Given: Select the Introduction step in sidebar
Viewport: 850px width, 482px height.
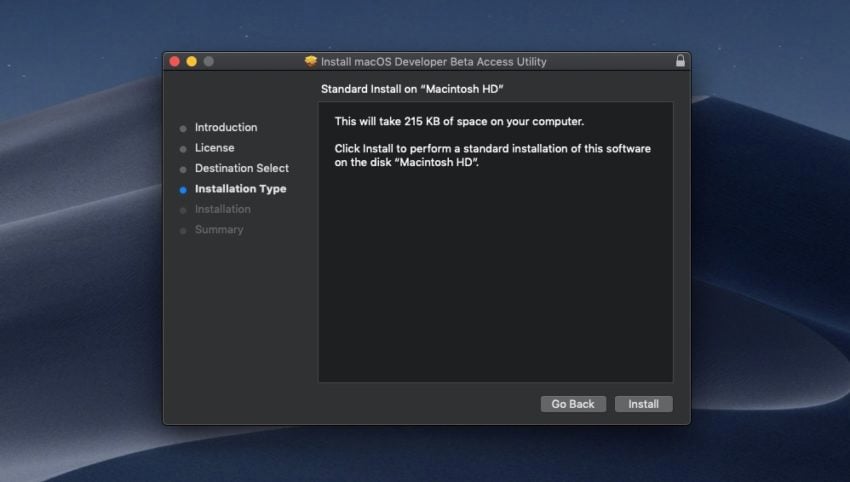Looking at the screenshot, I should tap(226, 127).
